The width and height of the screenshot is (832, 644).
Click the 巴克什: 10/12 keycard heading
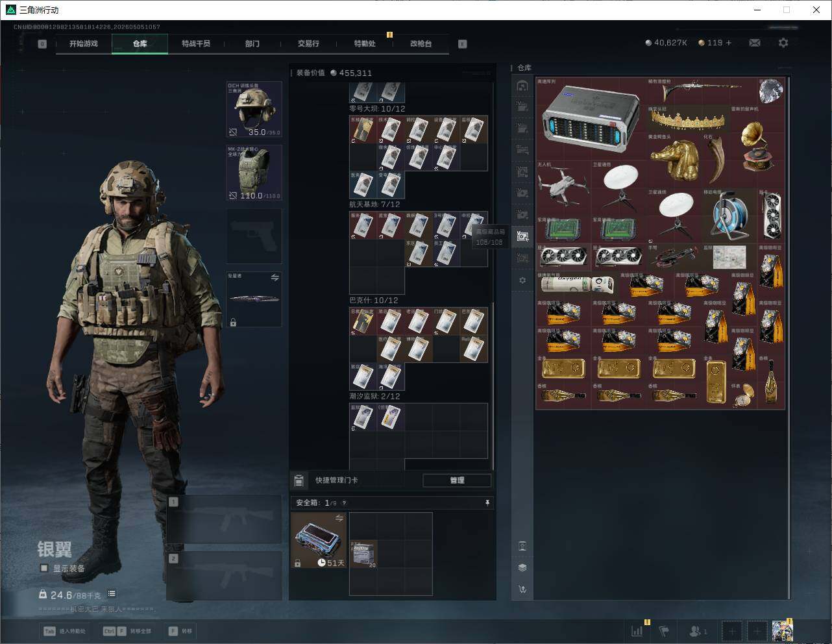point(374,300)
